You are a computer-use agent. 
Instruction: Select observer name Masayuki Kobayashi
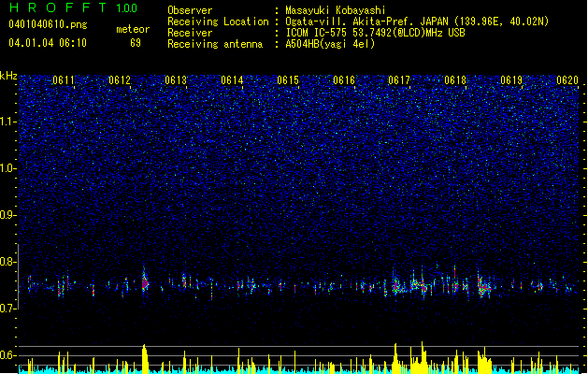pos(336,10)
